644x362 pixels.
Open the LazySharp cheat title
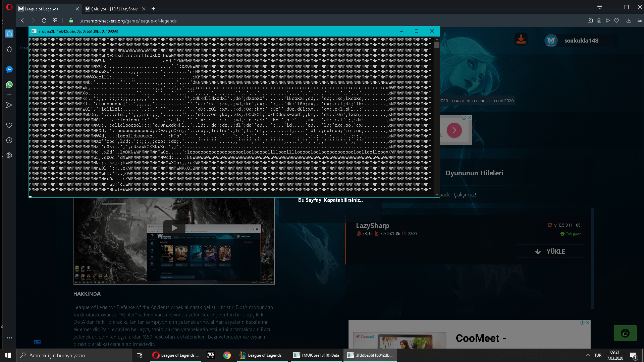pyautogui.click(x=373, y=226)
